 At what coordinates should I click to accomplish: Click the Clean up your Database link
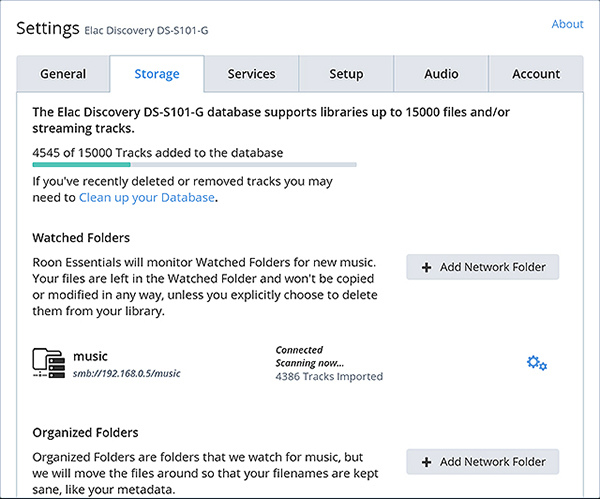pyautogui.click(x=147, y=197)
